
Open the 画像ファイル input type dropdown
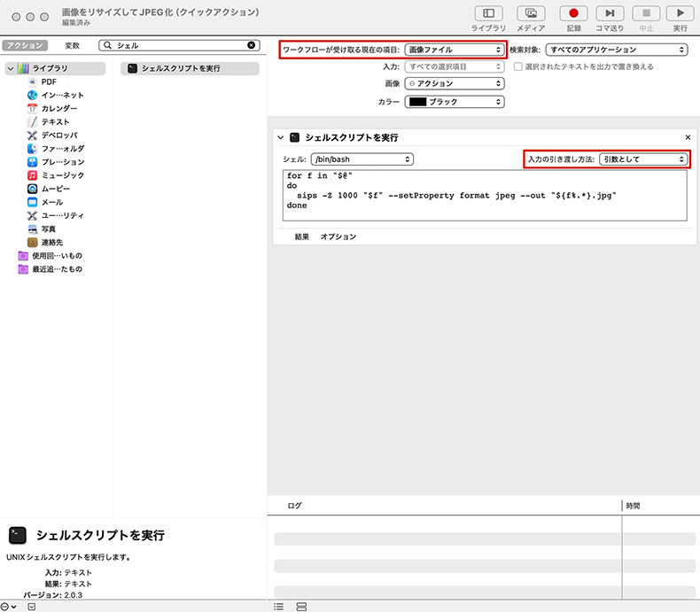[455, 50]
